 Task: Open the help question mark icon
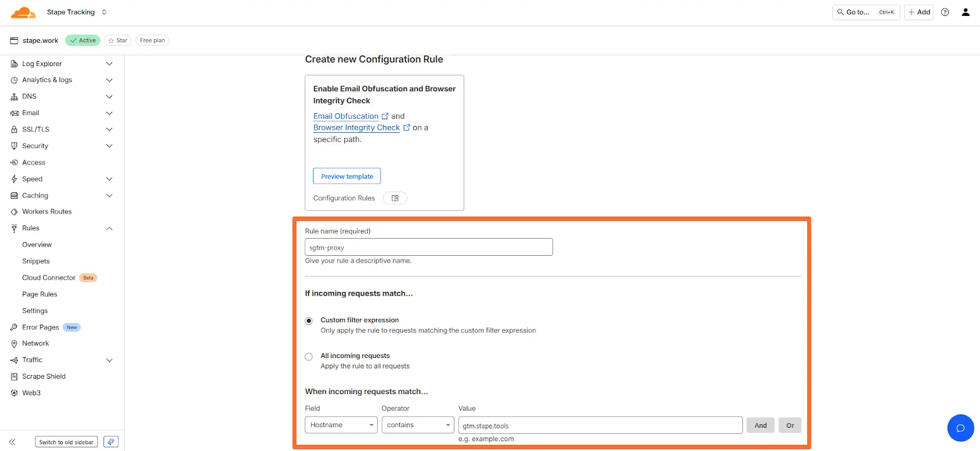(x=945, y=12)
